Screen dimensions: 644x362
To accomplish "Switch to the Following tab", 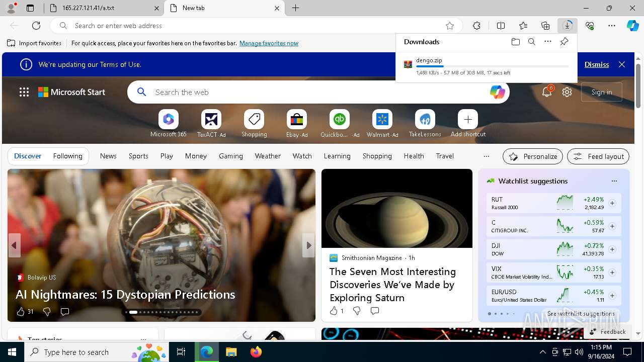I will click(67, 156).
